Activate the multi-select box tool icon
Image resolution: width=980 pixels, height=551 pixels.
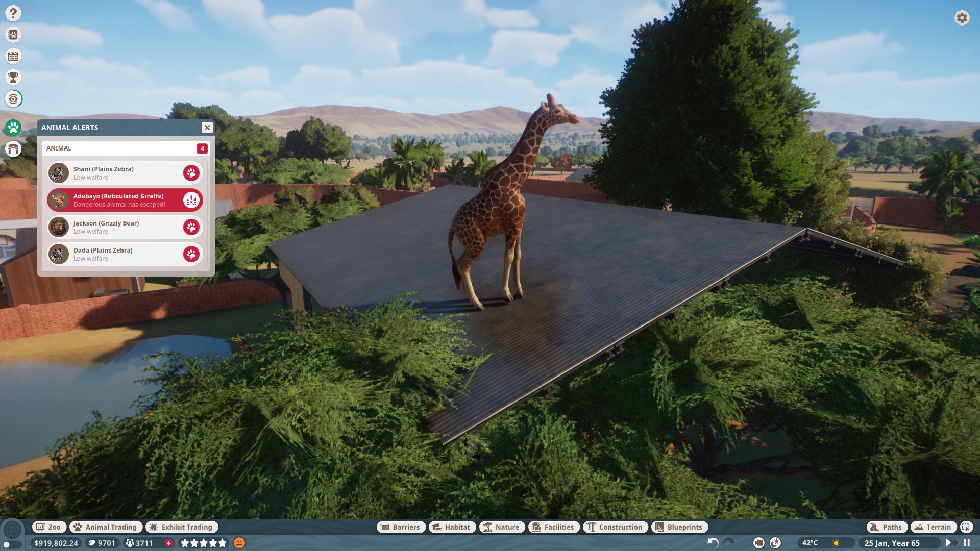966,527
